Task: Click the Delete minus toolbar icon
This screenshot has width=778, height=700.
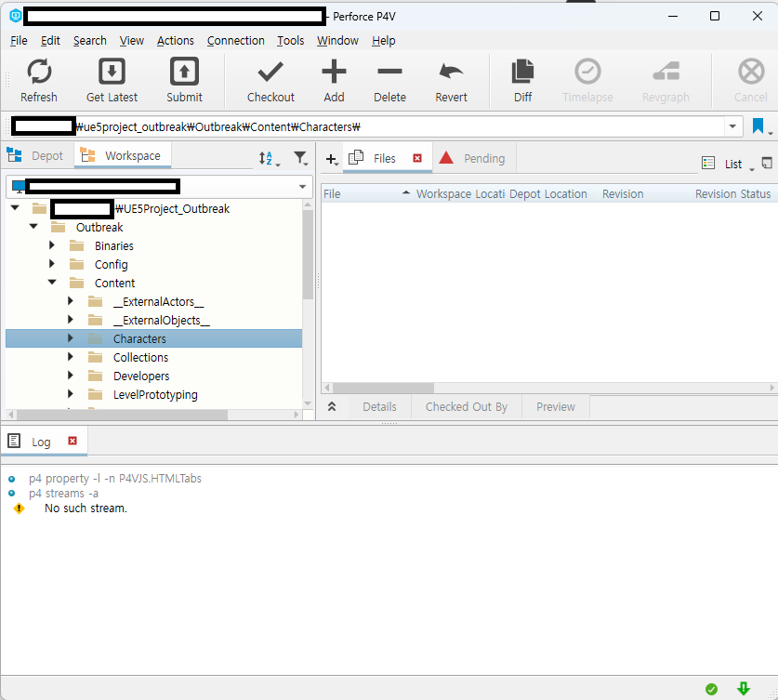Action: [x=389, y=72]
